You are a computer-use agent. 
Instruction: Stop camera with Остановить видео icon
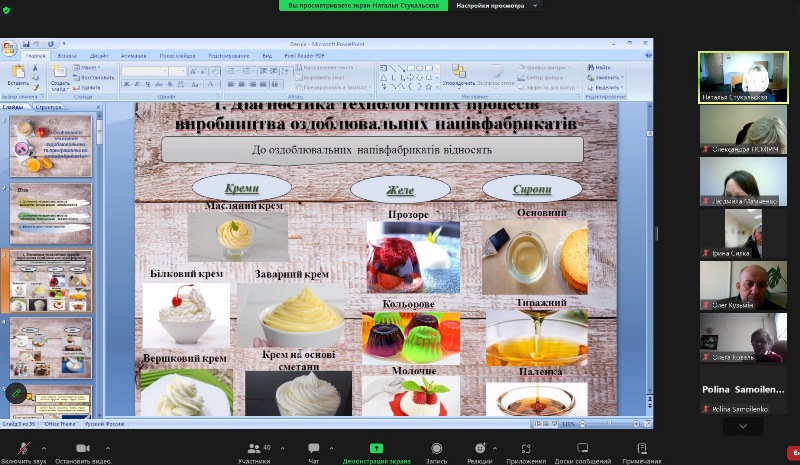coord(83,448)
